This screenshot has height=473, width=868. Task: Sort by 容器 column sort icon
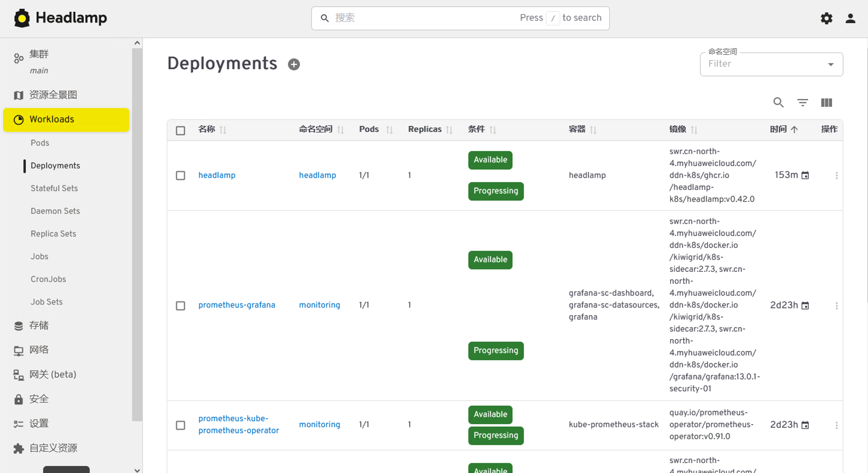(593, 129)
